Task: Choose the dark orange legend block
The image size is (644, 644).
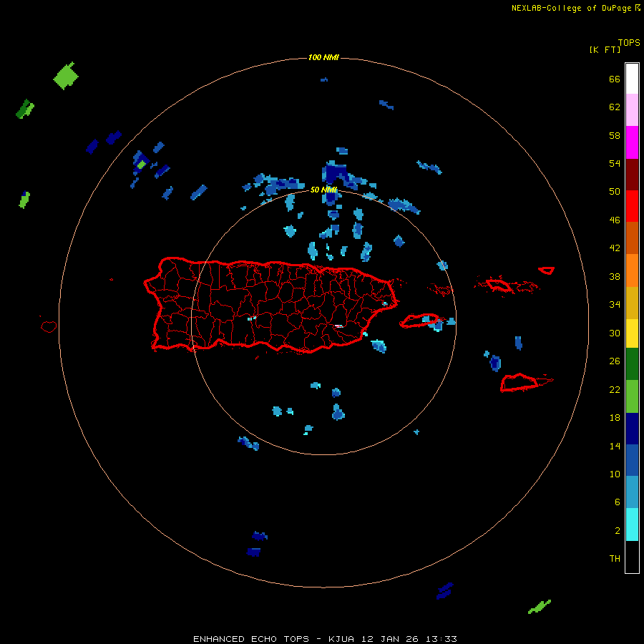Action: pos(632,238)
